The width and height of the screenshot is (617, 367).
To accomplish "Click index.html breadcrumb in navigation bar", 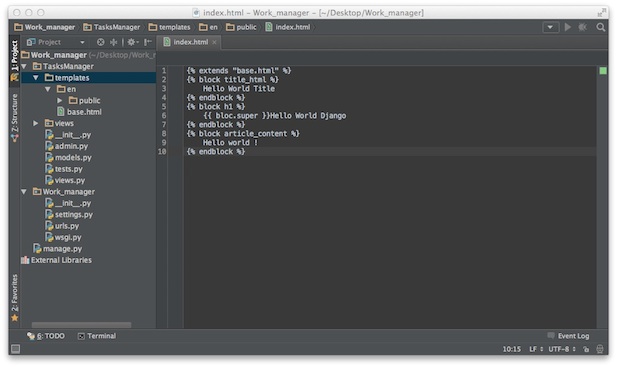I will (288, 27).
